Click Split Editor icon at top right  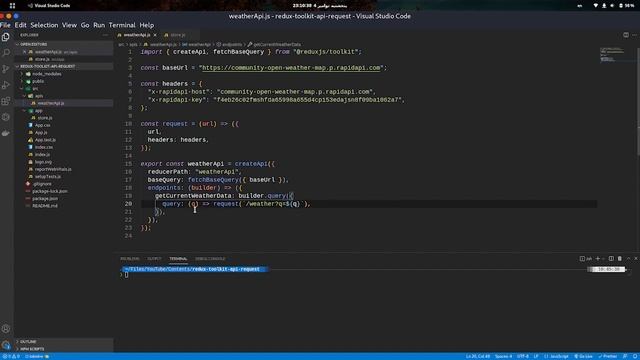pyautogui.click(x=626, y=35)
